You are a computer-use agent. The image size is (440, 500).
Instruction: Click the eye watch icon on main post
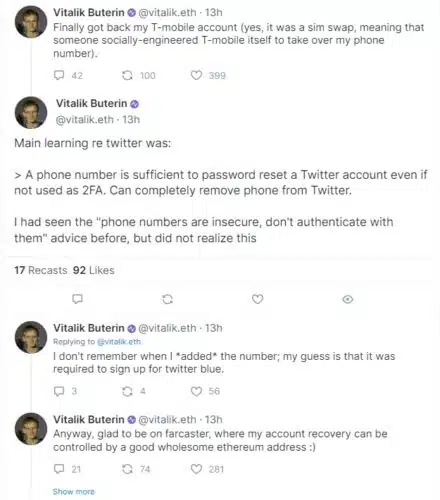(x=348, y=299)
